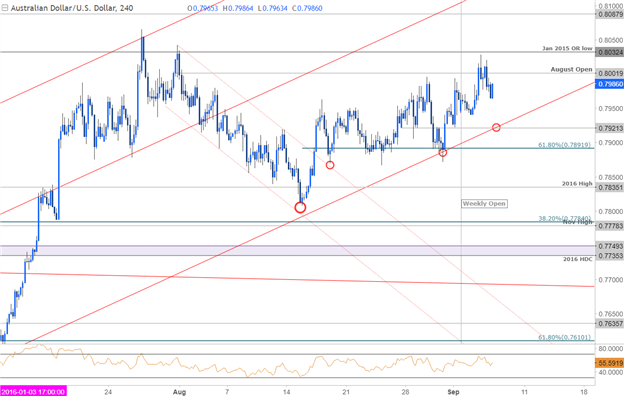Click the 0.77000 price axis tick
Image resolution: width=624 pixels, height=396 pixels.
[610, 280]
